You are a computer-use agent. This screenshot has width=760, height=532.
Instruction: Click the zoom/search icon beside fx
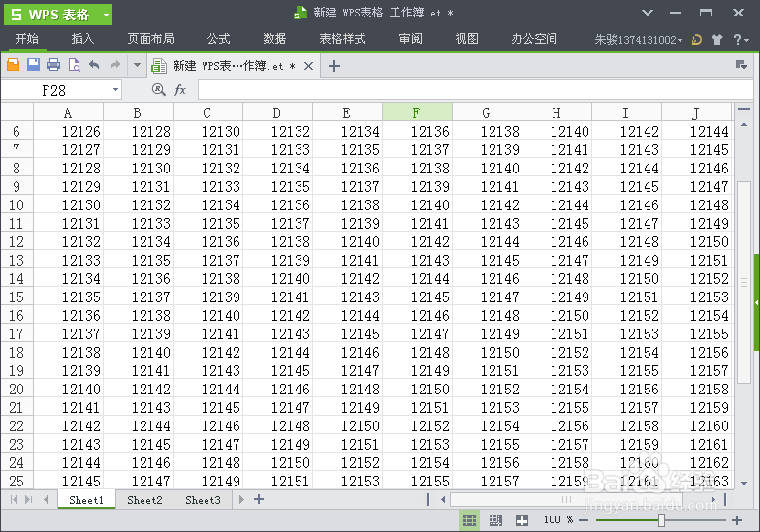159,89
